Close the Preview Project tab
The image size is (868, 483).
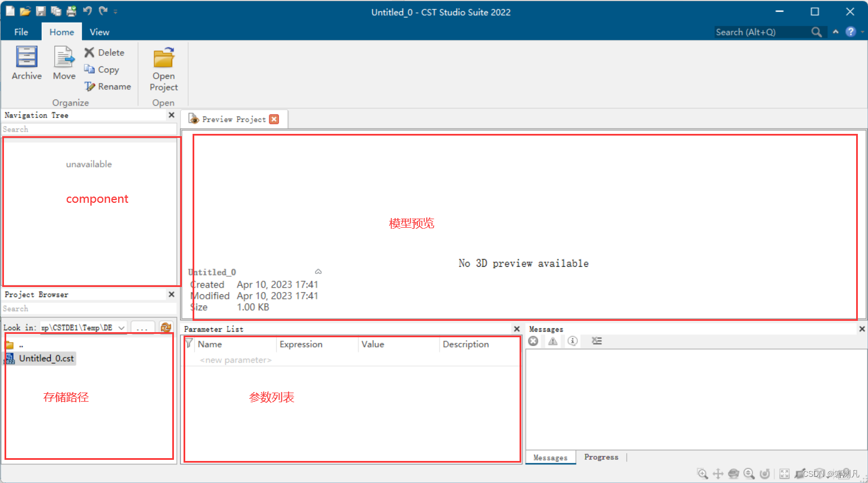coord(274,119)
